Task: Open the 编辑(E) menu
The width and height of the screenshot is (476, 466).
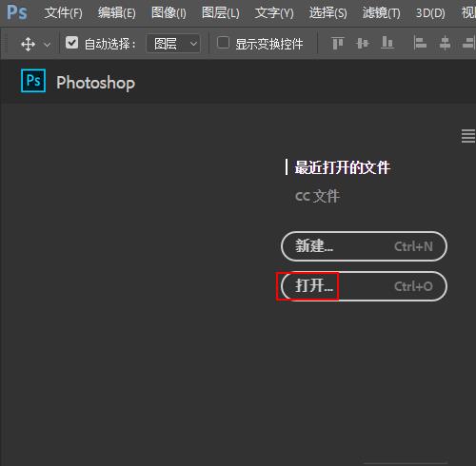Action: click(116, 13)
